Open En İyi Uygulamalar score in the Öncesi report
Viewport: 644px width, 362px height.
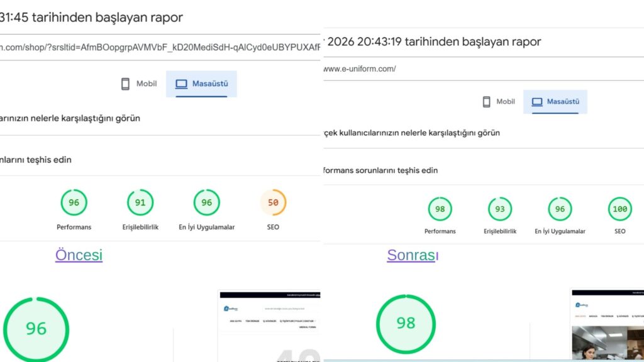click(206, 203)
